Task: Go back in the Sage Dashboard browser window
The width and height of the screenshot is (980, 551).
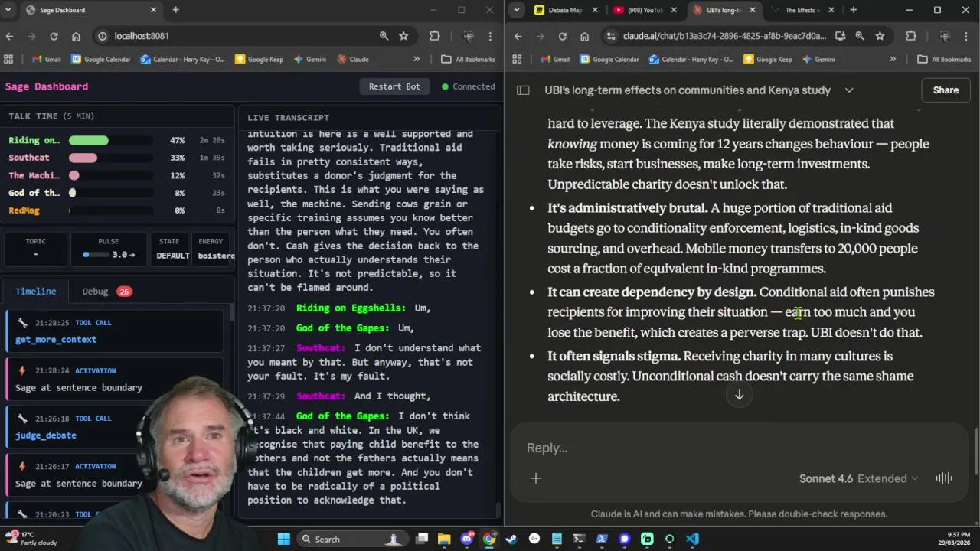Action: point(9,36)
